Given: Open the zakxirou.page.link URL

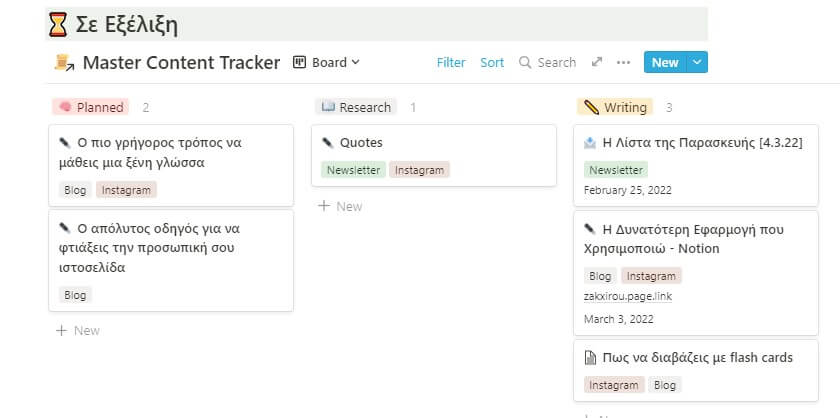Looking at the screenshot, I should pos(628,296).
